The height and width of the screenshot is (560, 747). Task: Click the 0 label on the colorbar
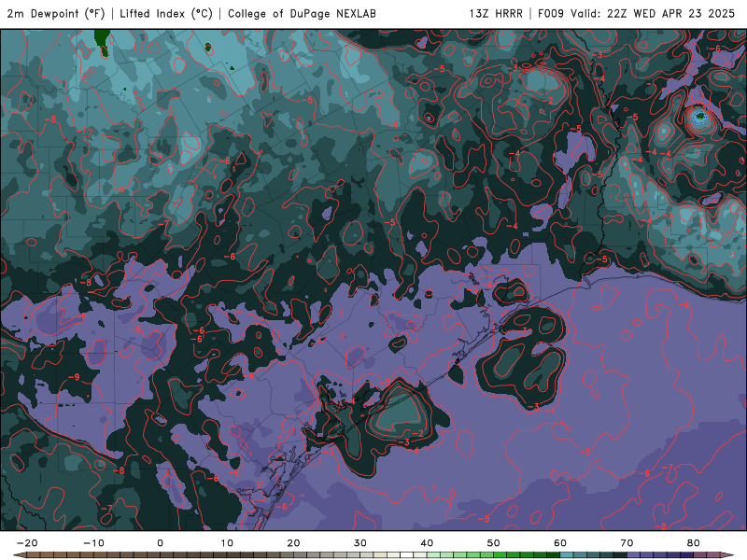click(x=160, y=543)
